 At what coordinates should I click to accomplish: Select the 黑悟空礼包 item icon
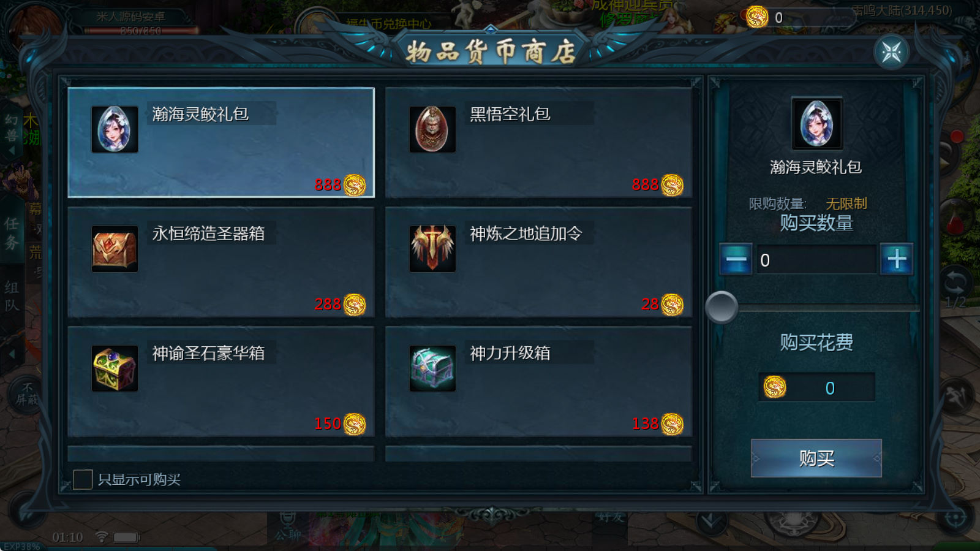click(x=432, y=129)
